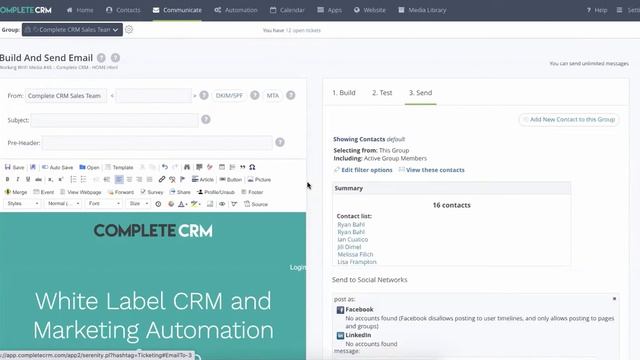Open the Normal paragraph format dropdown
Image resolution: width=640 pixels, height=360 pixels.
[x=63, y=204]
